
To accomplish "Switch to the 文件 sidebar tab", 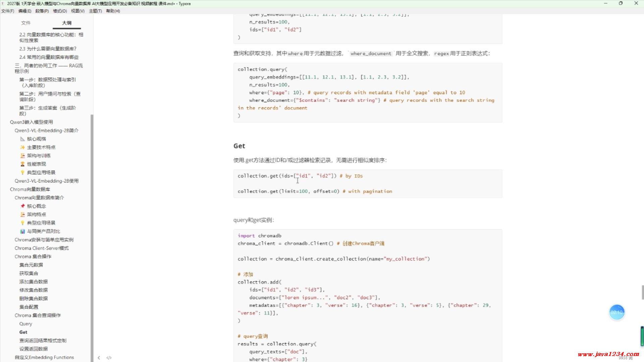I will [x=26, y=23].
